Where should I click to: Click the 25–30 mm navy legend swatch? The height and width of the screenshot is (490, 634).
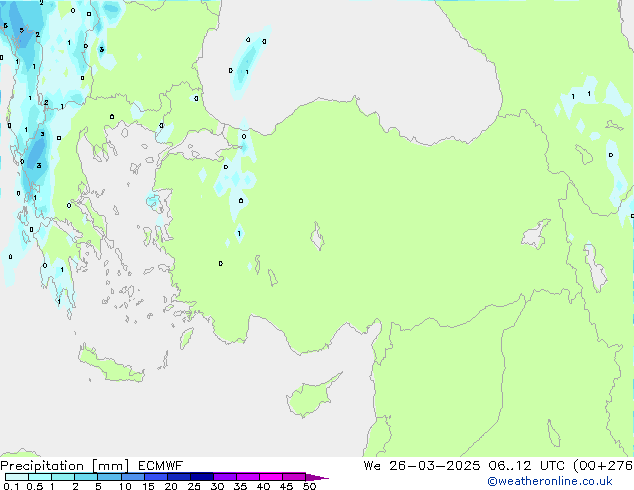pos(202,477)
